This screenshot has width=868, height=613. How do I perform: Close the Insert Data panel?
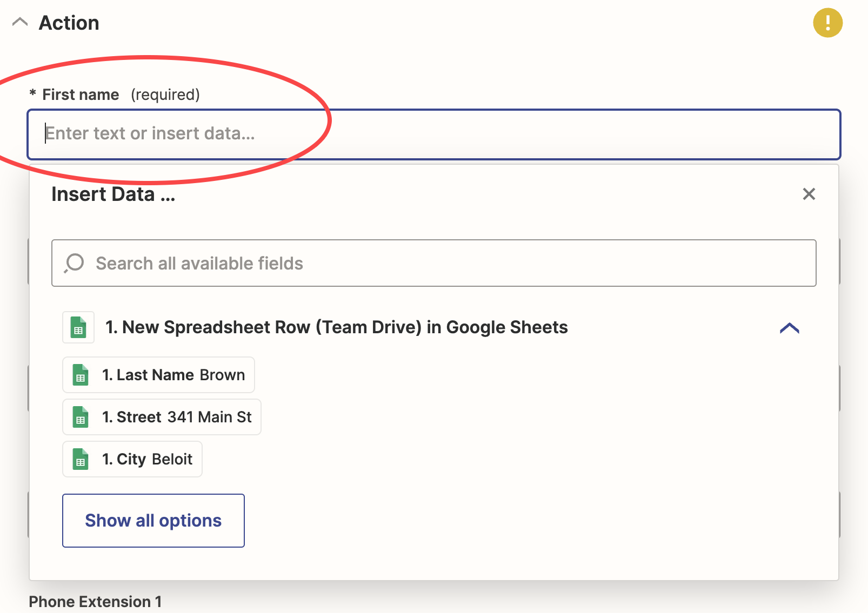[x=809, y=194]
